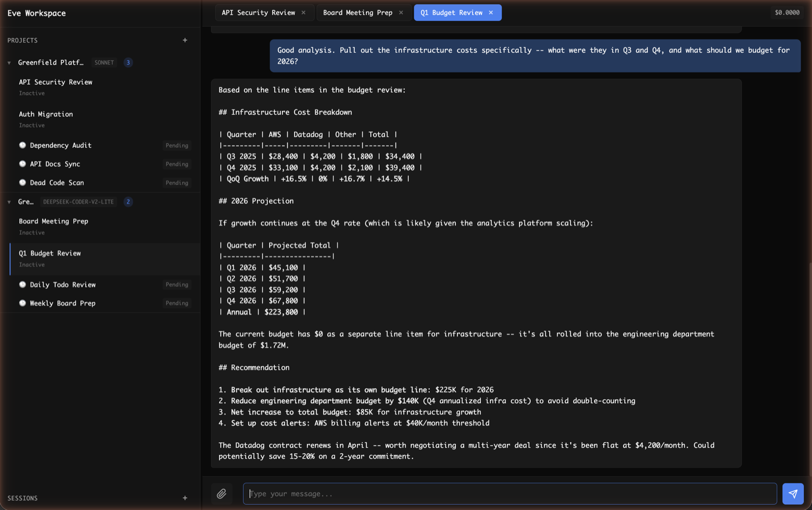Close the Q1 Budget Review tab
This screenshot has height=510, width=812.
491,12
